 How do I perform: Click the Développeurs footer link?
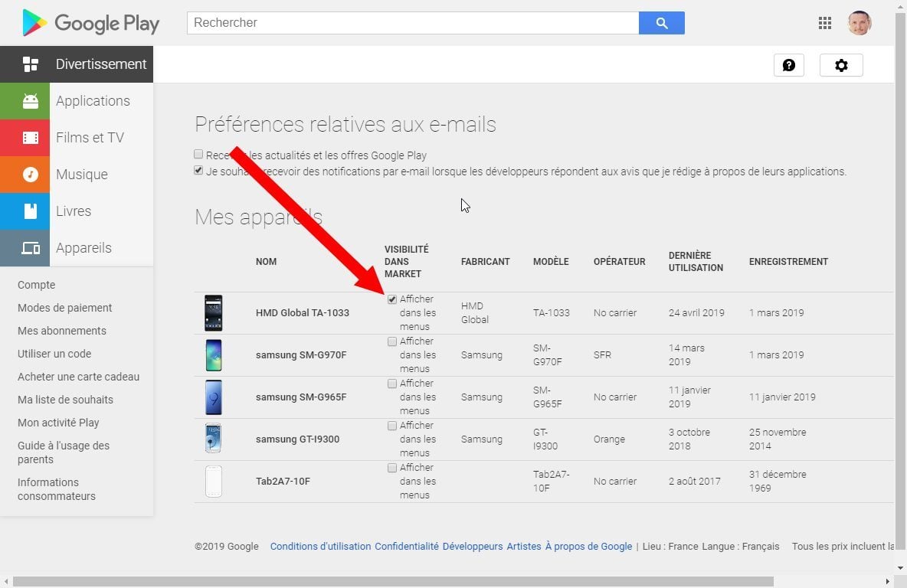pos(473,547)
